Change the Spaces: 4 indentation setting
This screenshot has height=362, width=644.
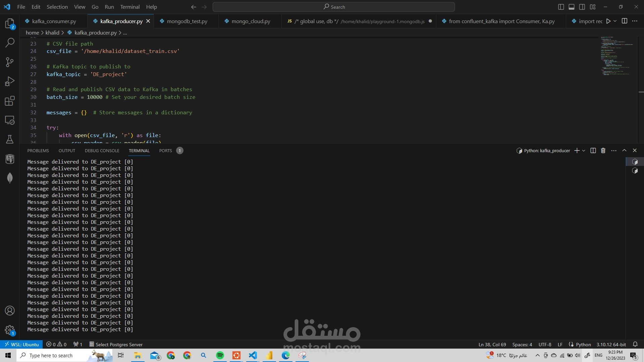[522, 345]
